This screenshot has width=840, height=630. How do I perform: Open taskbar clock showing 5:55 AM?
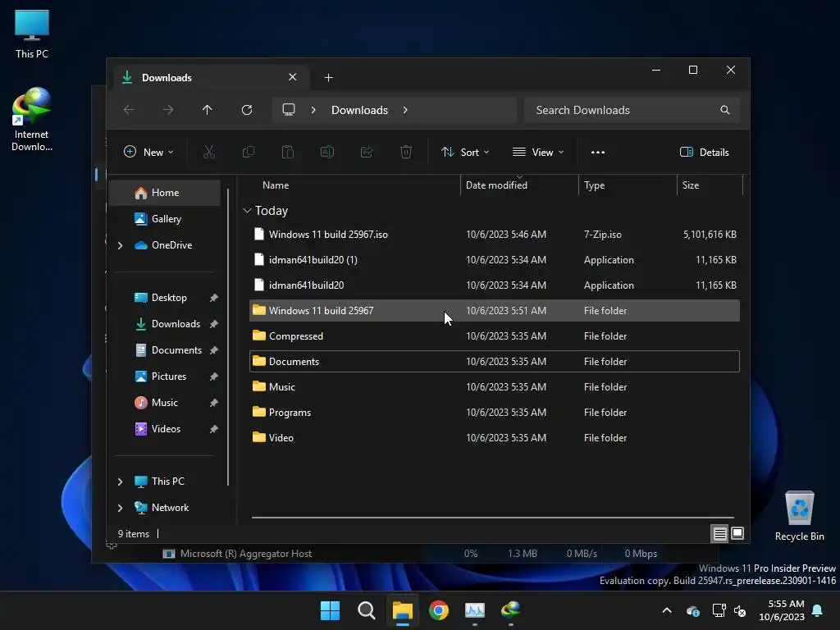pos(782,610)
